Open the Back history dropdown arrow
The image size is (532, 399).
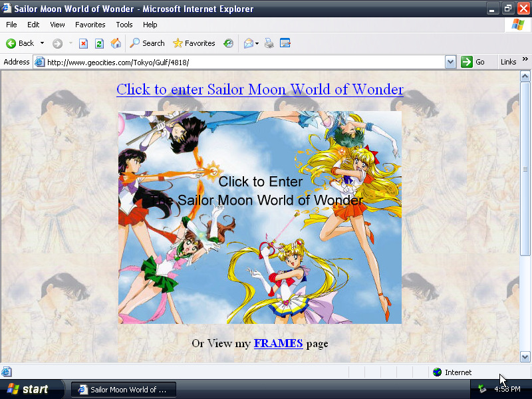42,43
